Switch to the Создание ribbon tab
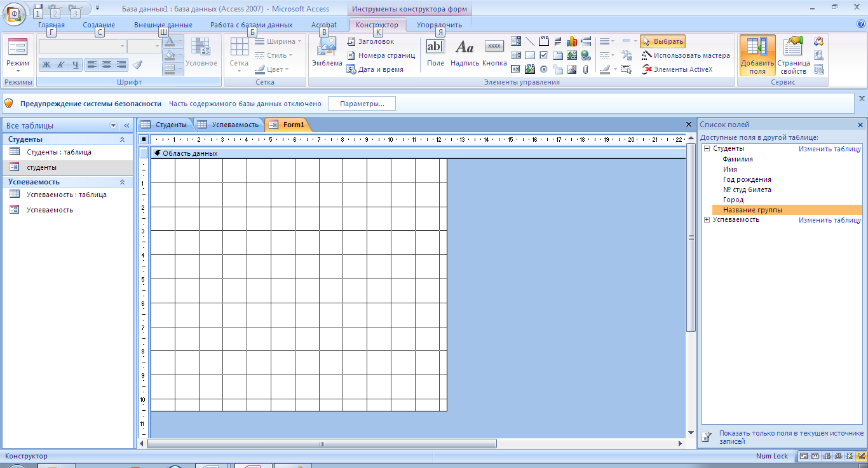Screen dimensions: 868x468 pos(98,25)
